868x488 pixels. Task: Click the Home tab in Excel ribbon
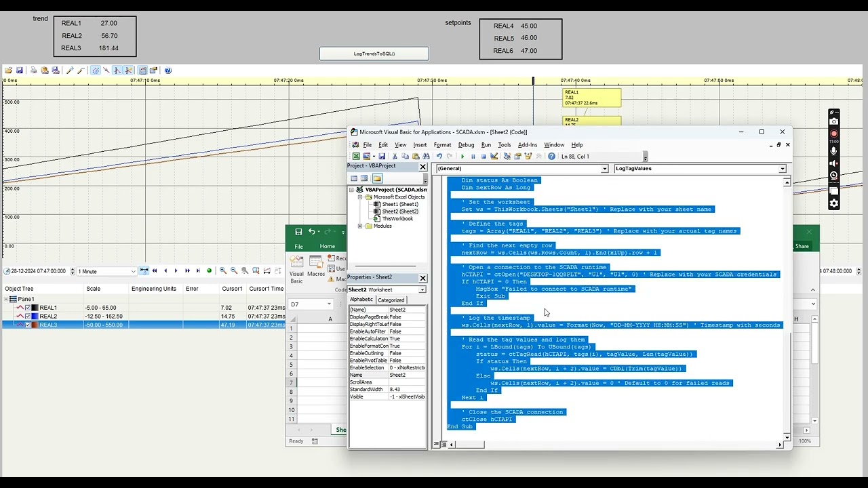(328, 246)
